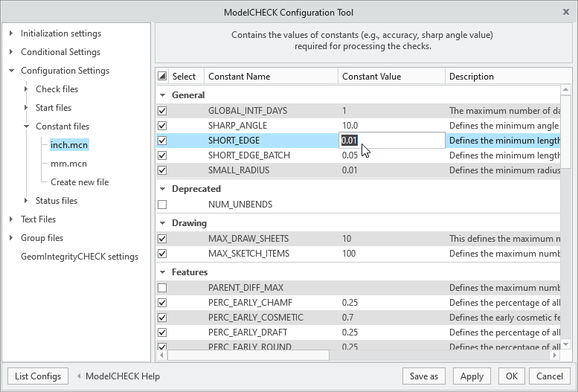The width and height of the screenshot is (578, 392).
Task: Select inch.mcn constant file
Action: 69,145
